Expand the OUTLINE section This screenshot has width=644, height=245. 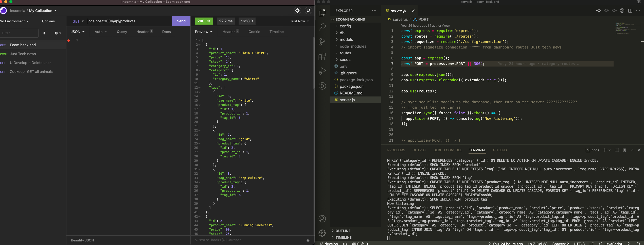click(x=343, y=231)
